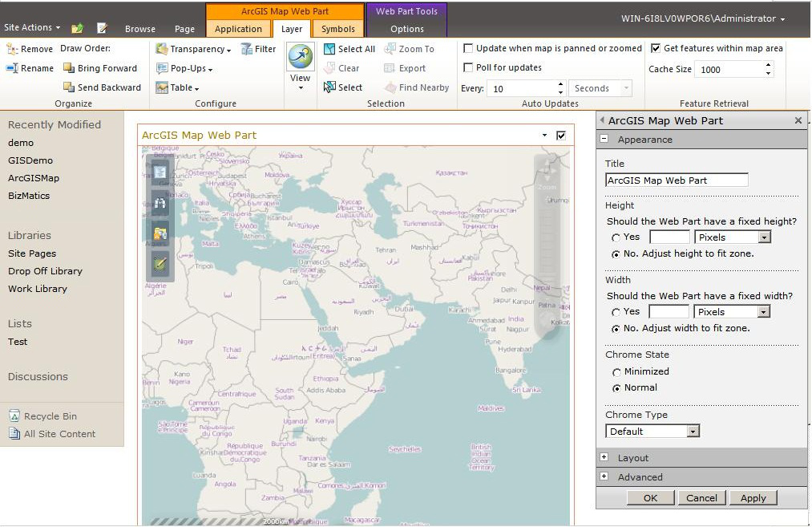The width and height of the screenshot is (812, 527).
Task: Switch to the Options tab
Action: coord(407,29)
